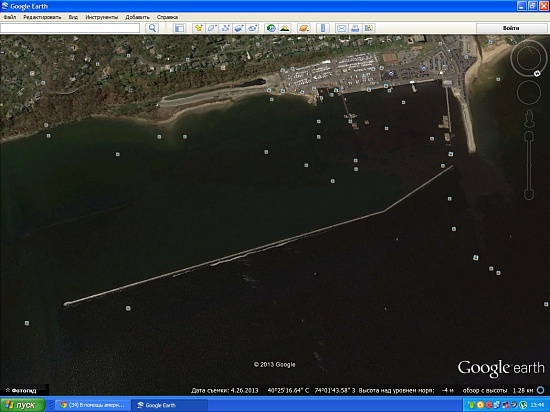The image size is (550, 412).
Task: Click the record a tour icon
Action: tap(253, 28)
